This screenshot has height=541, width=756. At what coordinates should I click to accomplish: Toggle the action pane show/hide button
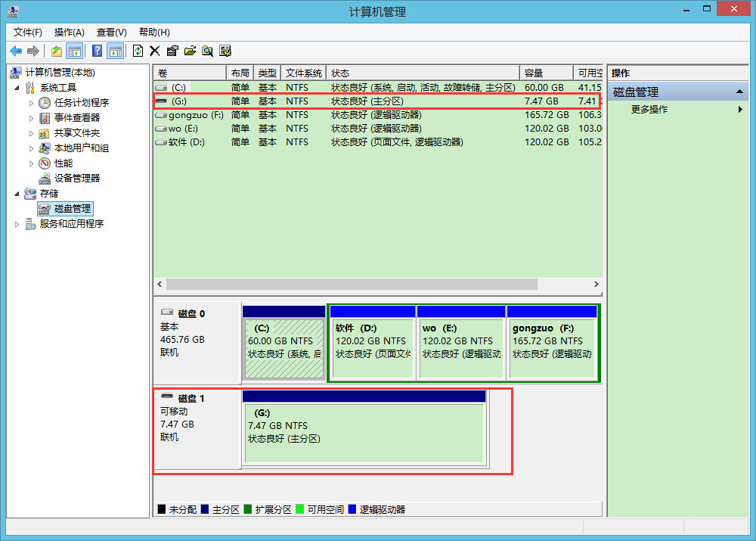coord(115,51)
